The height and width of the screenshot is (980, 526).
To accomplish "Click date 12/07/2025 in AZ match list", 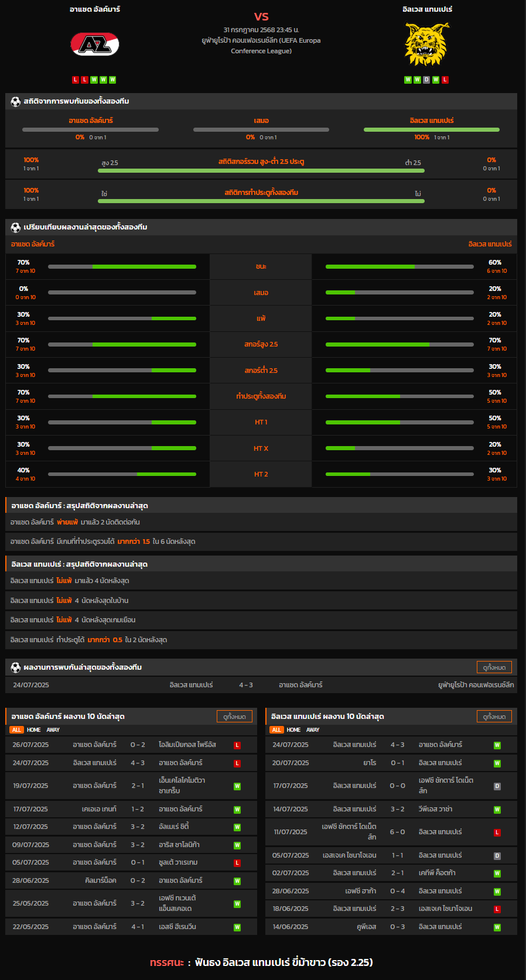I will tap(31, 827).
